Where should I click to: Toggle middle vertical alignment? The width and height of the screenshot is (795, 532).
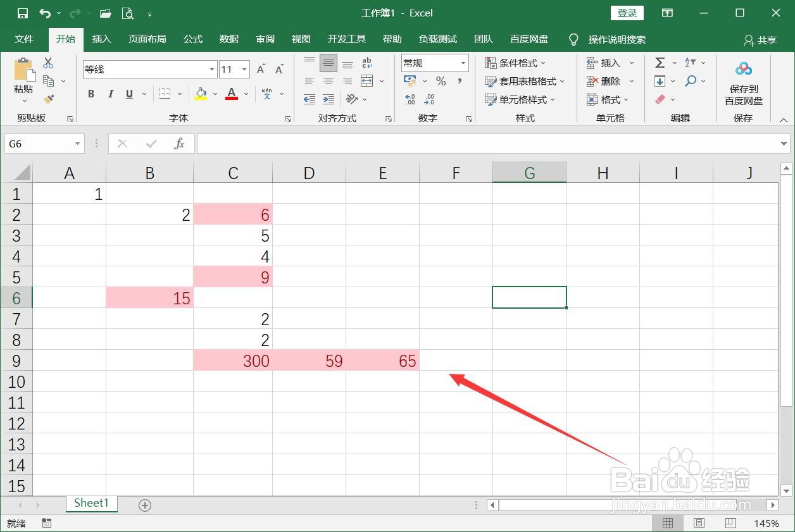coord(329,63)
